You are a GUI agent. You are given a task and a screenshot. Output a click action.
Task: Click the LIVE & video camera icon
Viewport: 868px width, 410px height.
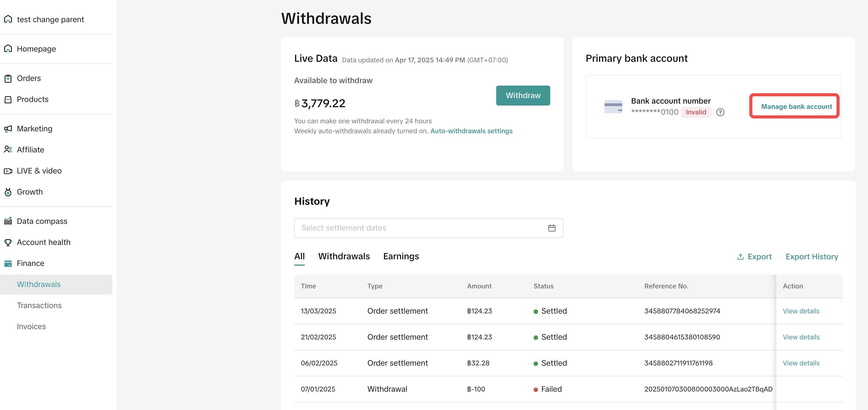tap(8, 171)
